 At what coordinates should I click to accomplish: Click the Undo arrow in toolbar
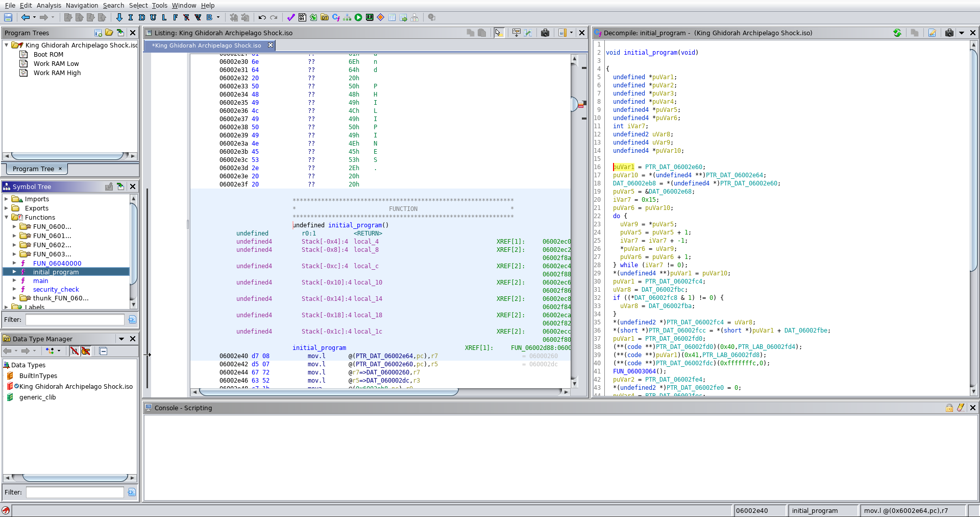(262, 17)
